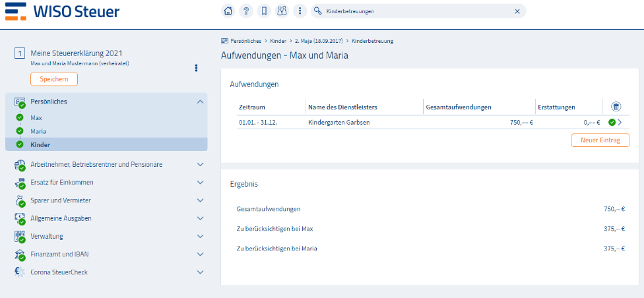Screen dimensions: 644x298
Task: Click Gesamtaufwendungen result row label
Action: tap(269, 209)
